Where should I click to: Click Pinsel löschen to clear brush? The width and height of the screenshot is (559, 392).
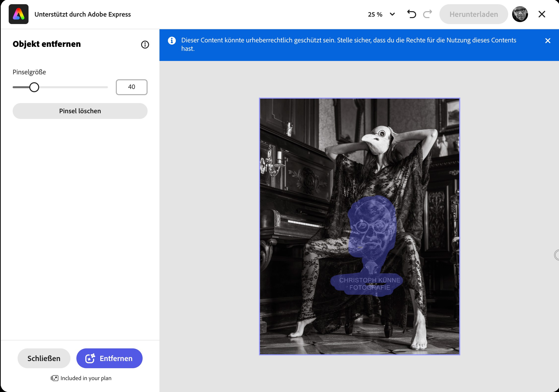tap(80, 111)
